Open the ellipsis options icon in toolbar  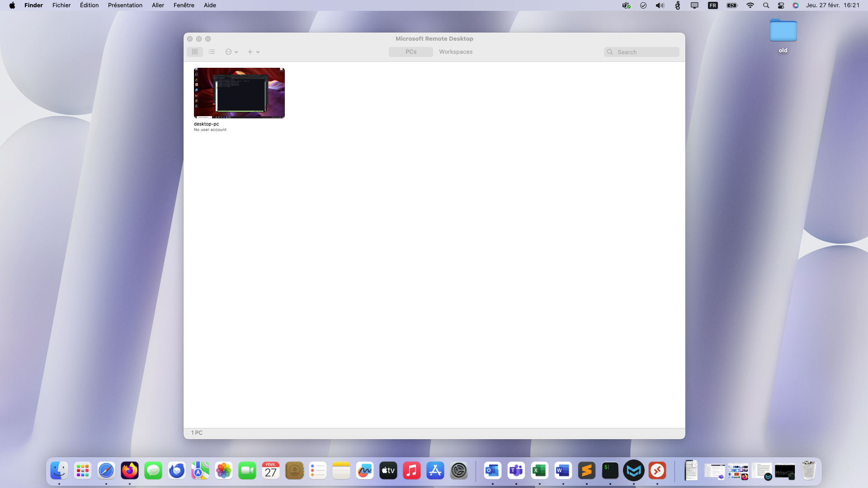click(229, 52)
